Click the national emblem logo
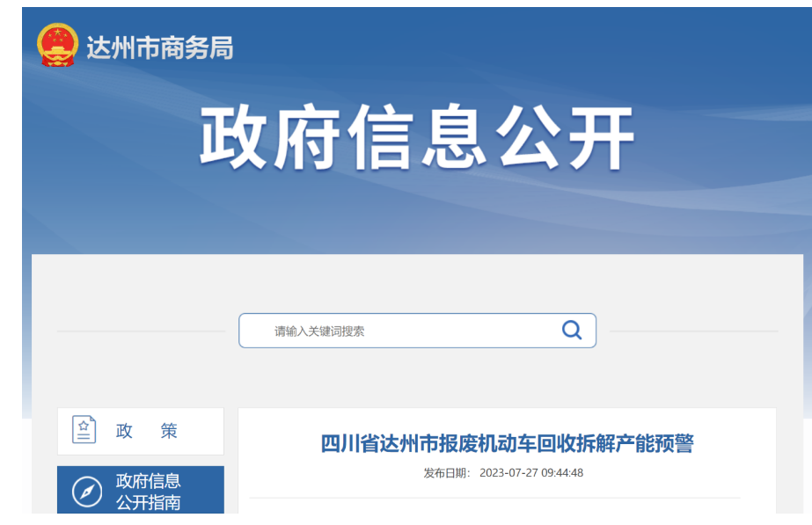Viewport: 812px width, 525px height. [x=57, y=46]
